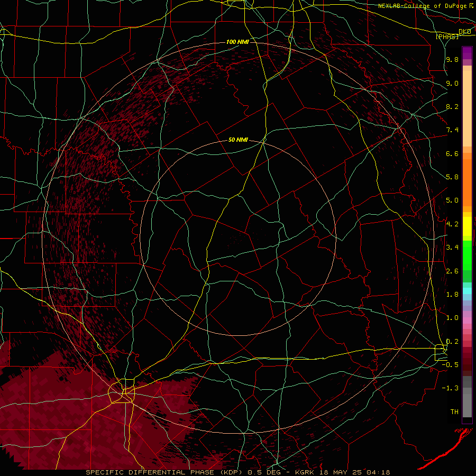The image size is (476, 476).
Task: Click the -0.5 value on the color scale
Action: pyautogui.click(x=450, y=365)
